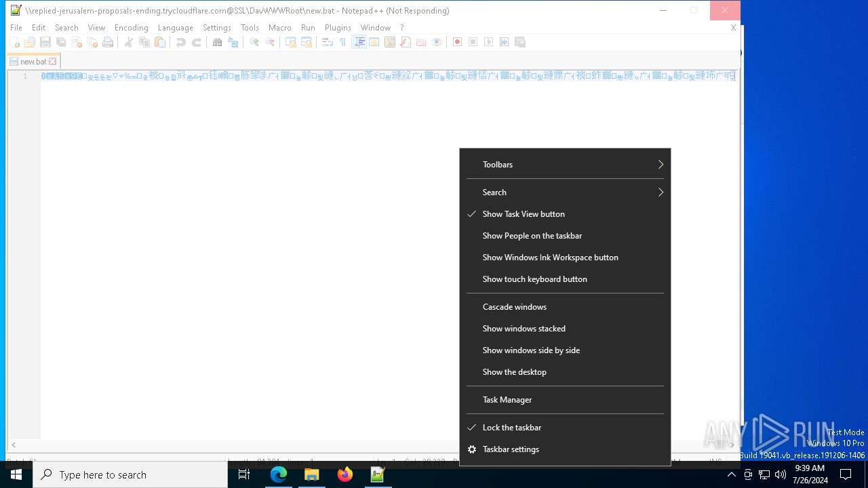This screenshot has width=868, height=488.
Task: Open File Explorer from the taskbar
Action: click(x=312, y=474)
